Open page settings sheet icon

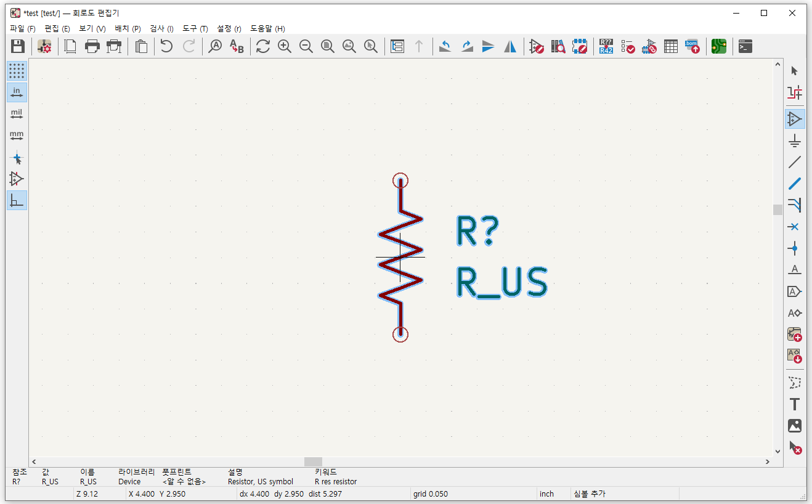(71, 46)
